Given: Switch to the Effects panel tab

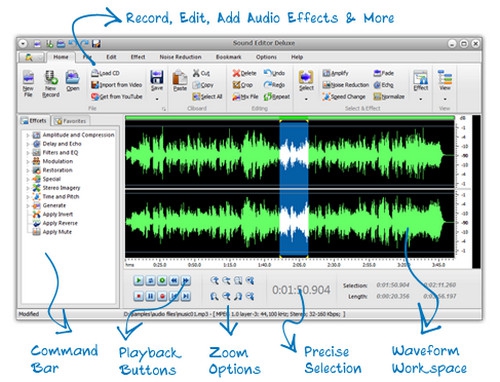Looking at the screenshot, I should tap(34, 121).
